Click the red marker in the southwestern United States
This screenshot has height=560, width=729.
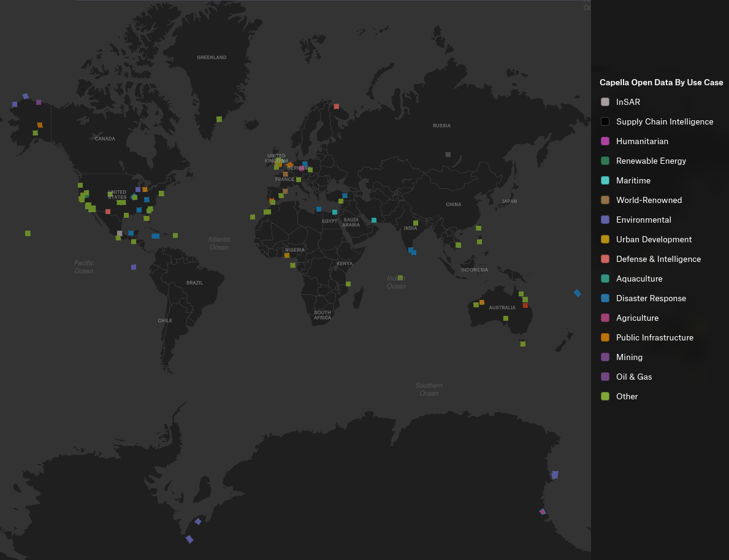(107, 212)
